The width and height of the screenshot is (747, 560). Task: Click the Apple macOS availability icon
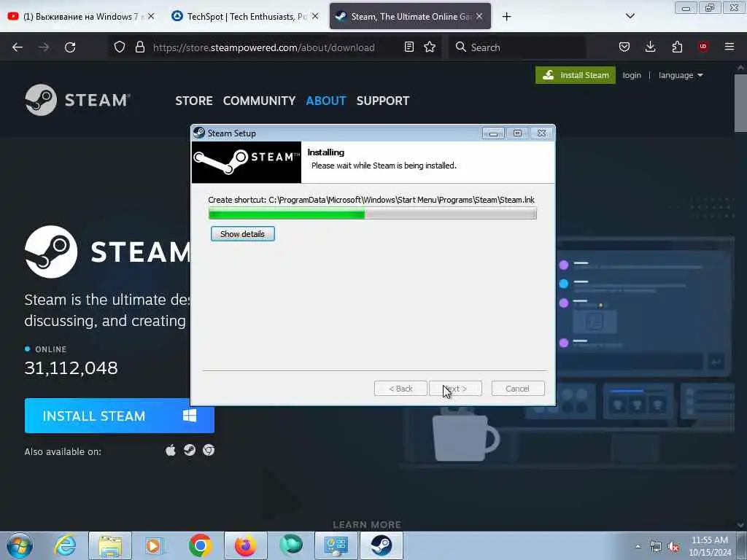[x=171, y=450]
